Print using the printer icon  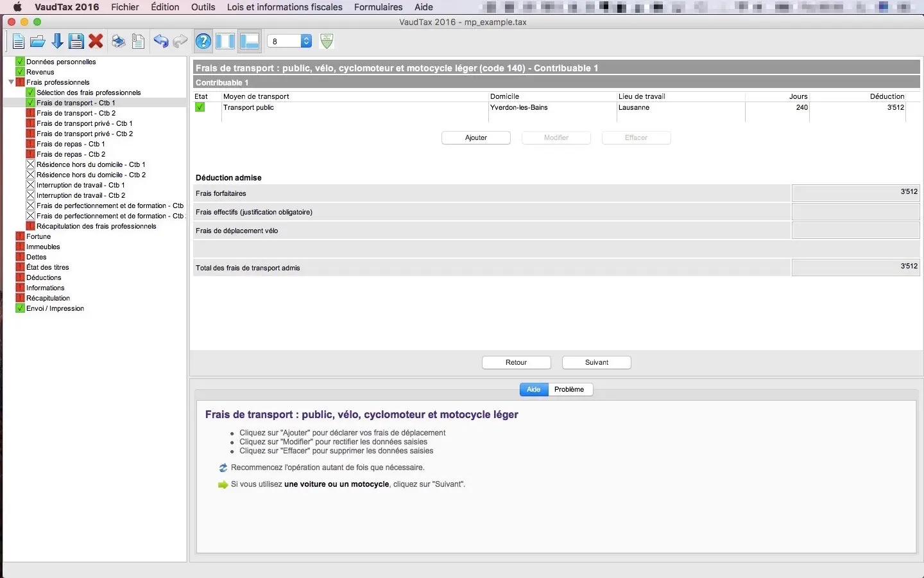pos(119,42)
